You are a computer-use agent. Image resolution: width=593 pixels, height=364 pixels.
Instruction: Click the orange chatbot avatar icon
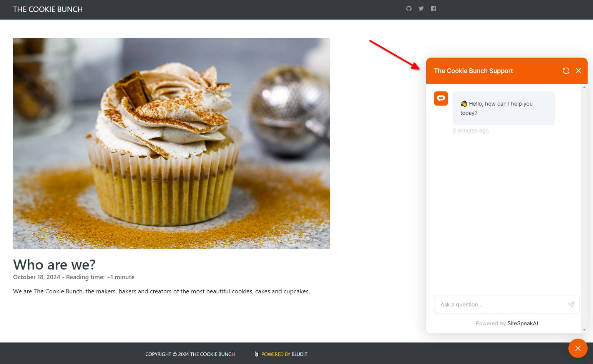pyautogui.click(x=441, y=99)
